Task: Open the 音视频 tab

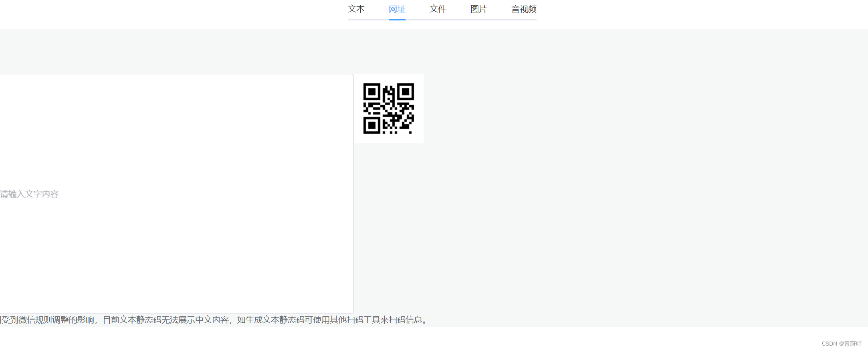Action: point(524,9)
